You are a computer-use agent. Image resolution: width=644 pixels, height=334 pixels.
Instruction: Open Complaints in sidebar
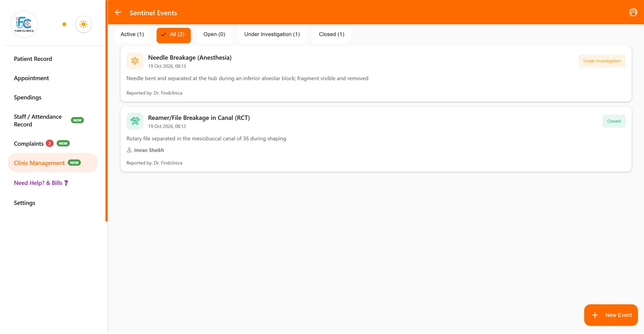point(29,144)
